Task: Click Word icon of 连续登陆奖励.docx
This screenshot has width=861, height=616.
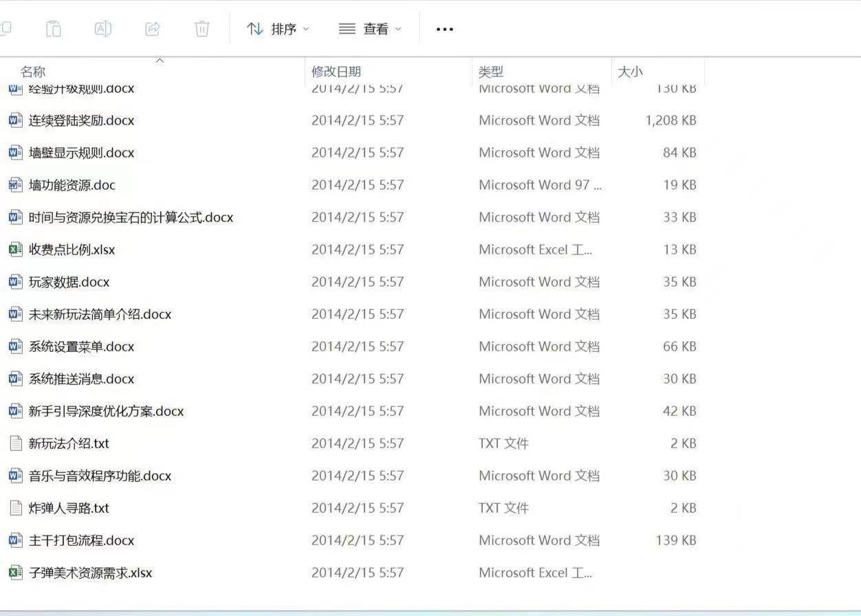Action: [x=16, y=120]
